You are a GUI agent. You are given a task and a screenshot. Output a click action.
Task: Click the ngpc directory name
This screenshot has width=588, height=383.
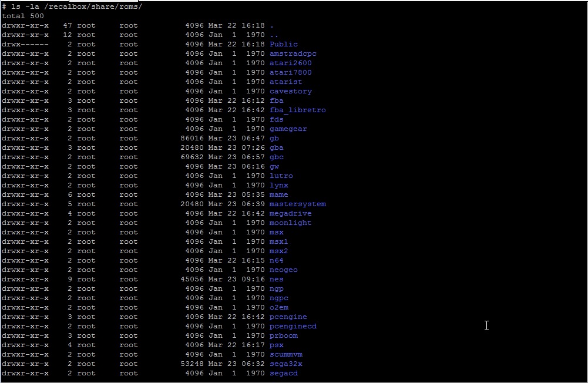[278, 298]
